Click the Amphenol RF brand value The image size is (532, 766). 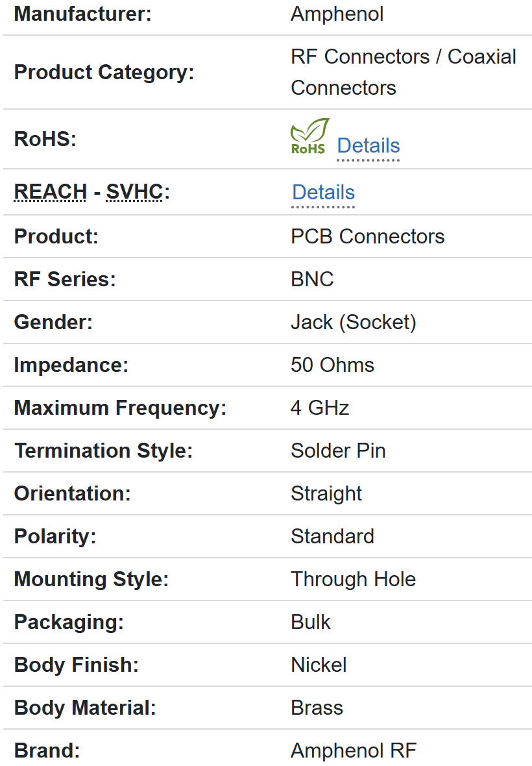[x=353, y=750]
